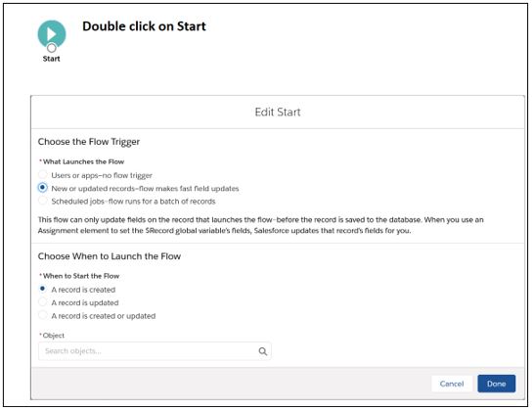Click the 'Edit Start' dialog title
Screen dimensions: 532x410
(x=278, y=112)
